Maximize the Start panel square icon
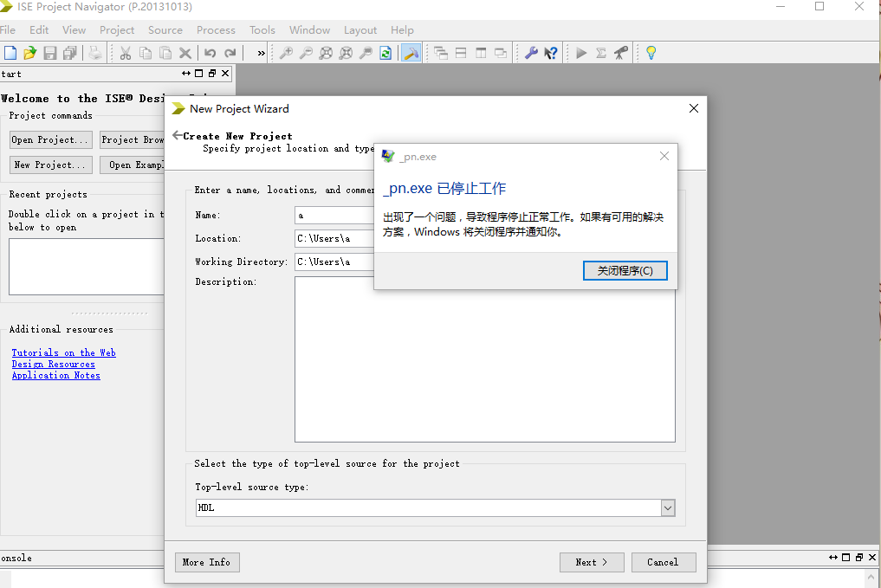This screenshot has width=881, height=588. point(199,73)
